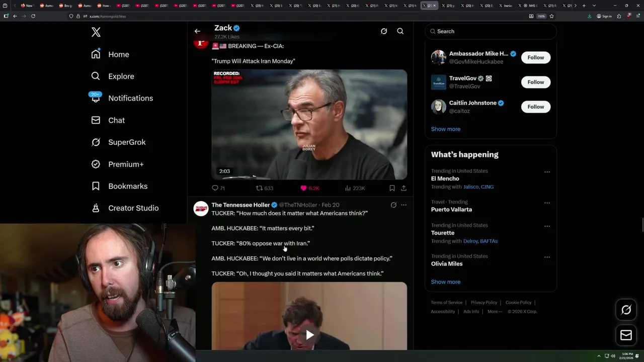Image resolution: width=644 pixels, height=362 pixels.
Task: Open a new browser tab
Action: coord(584,6)
